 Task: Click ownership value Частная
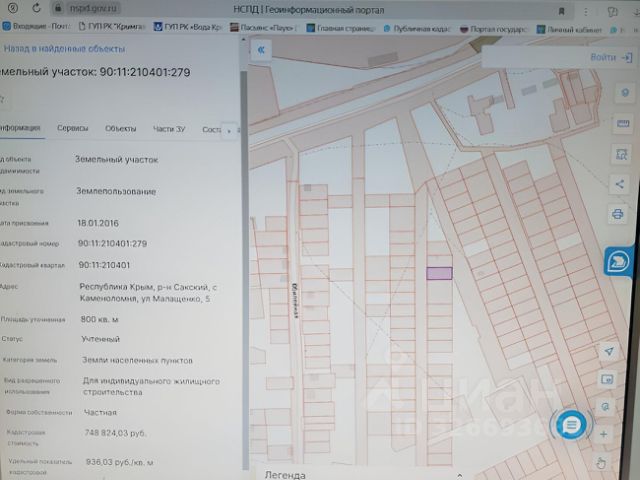(x=100, y=412)
